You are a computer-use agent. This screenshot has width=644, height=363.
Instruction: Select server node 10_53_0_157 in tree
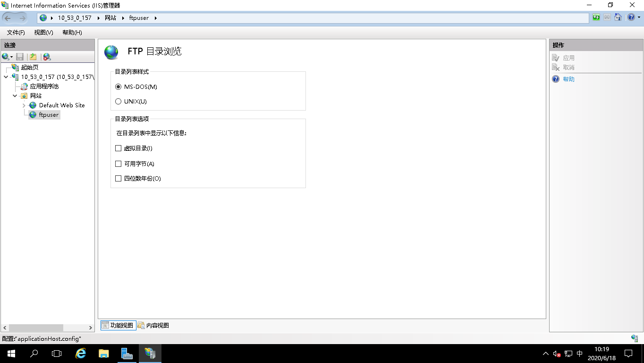58,77
